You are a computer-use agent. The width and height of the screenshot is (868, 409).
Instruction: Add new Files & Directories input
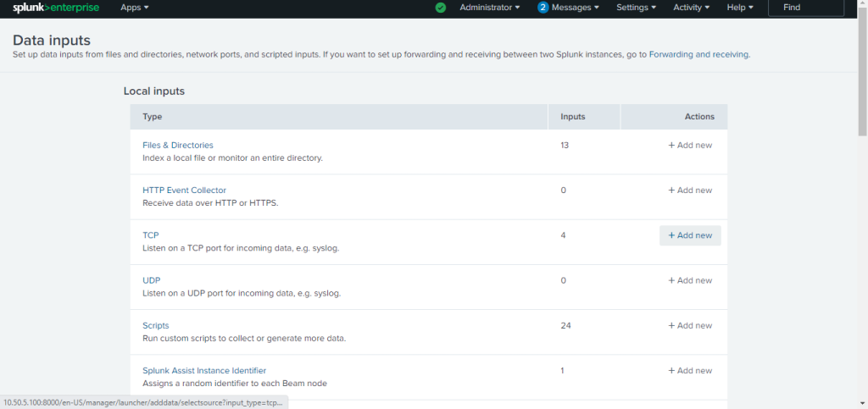tap(690, 146)
